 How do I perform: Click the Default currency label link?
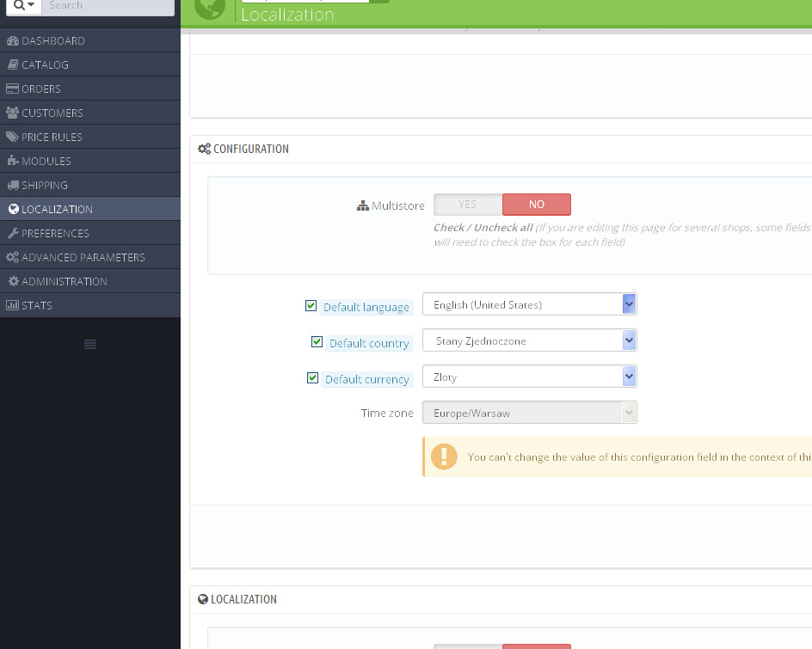click(x=367, y=379)
